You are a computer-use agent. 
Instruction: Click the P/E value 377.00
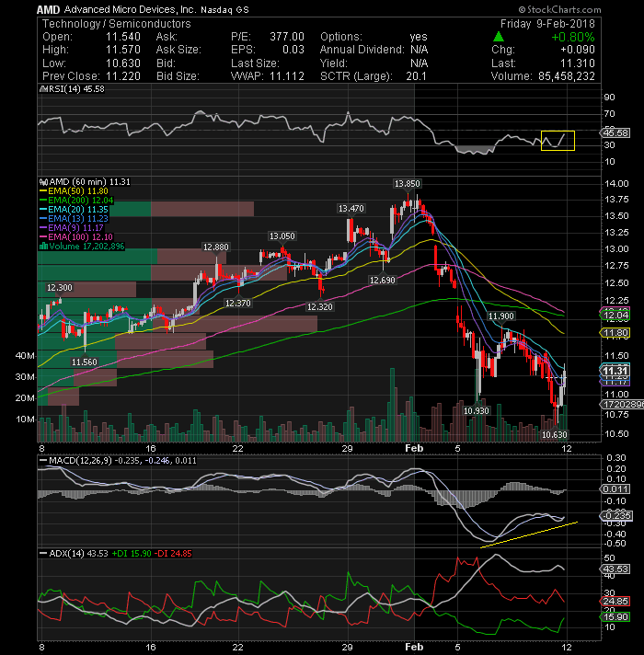pos(287,37)
